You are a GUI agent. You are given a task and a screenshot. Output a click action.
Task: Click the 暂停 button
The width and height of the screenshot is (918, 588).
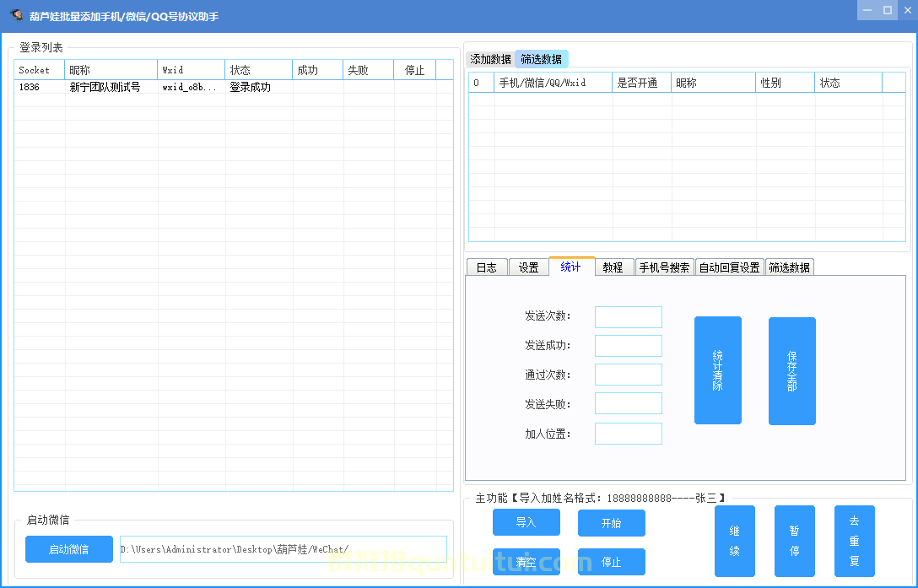click(795, 541)
